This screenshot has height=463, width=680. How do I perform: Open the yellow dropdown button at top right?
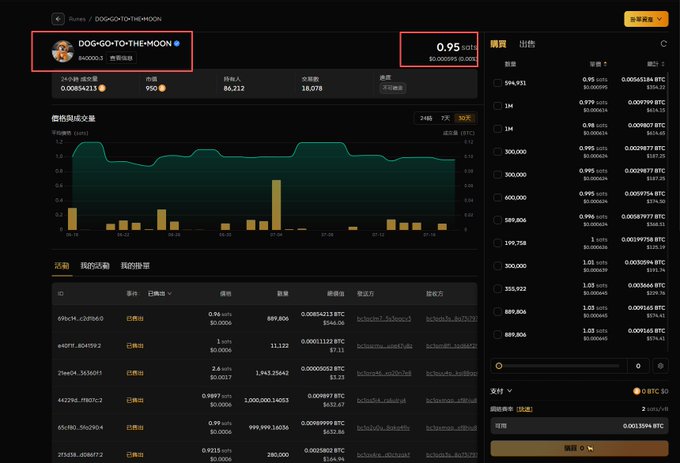tap(646, 19)
